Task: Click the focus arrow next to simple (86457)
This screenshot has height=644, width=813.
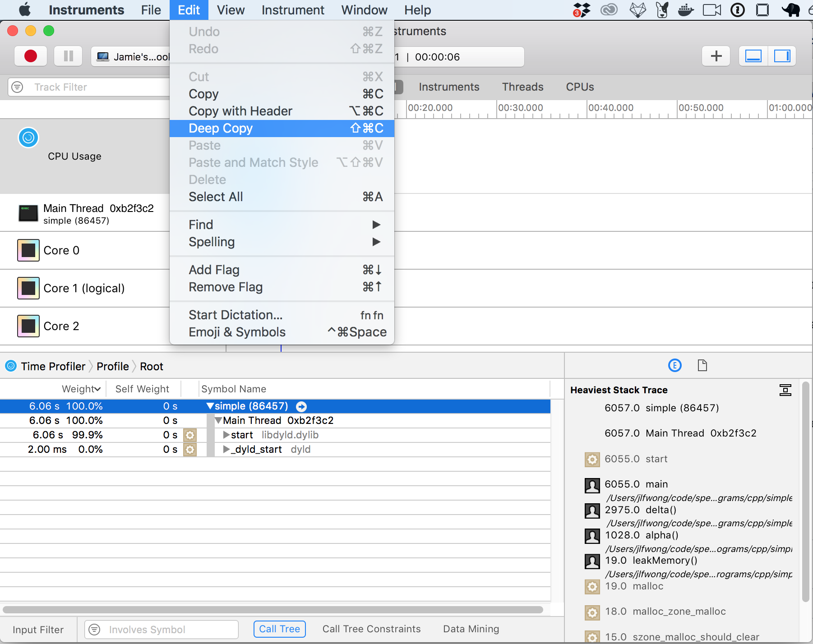Action: pos(301,406)
